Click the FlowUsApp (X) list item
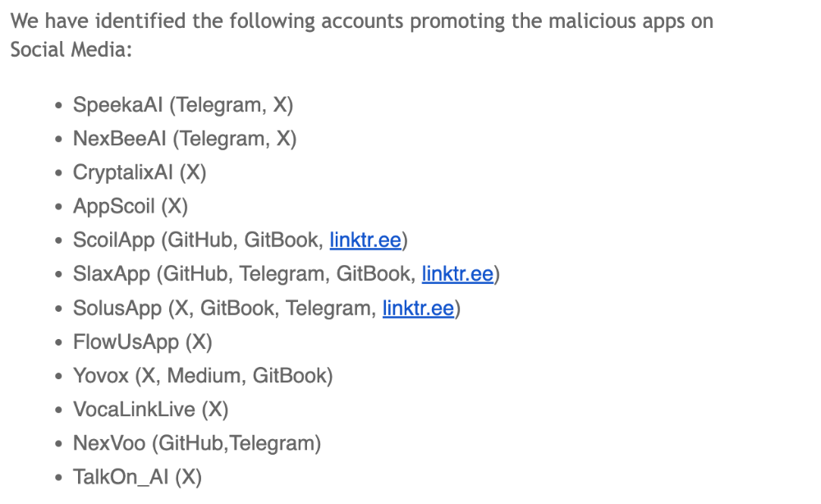821x504 pixels. click(x=143, y=342)
